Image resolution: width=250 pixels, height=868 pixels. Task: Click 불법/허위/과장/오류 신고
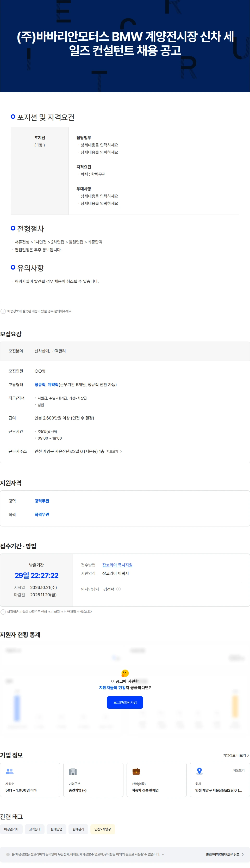(222, 854)
